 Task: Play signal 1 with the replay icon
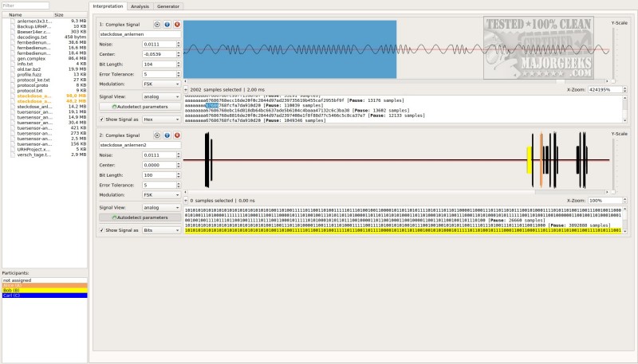[158, 25]
